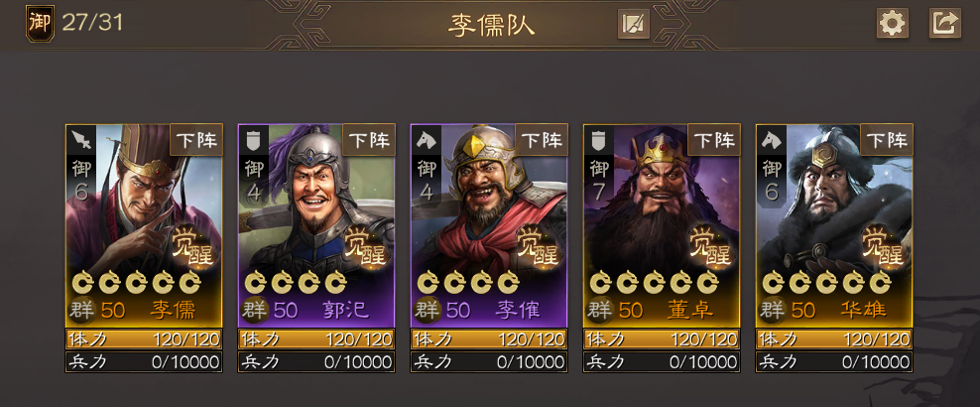This screenshot has height=407, width=980.
Task: Click 下阵 on 华雄's card
Action: click(x=886, y=139)
